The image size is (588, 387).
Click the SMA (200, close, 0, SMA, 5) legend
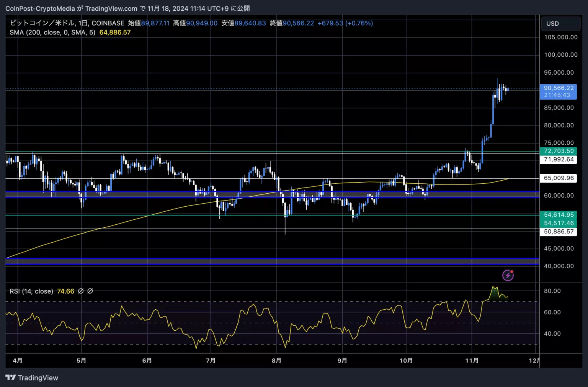tap(52, 33)
